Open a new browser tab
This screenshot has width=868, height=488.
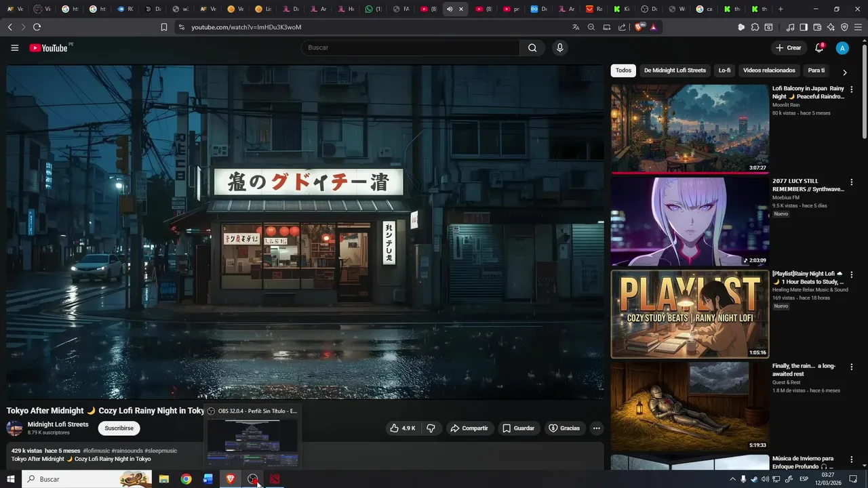pyautogui.click(x=781, y=9)
